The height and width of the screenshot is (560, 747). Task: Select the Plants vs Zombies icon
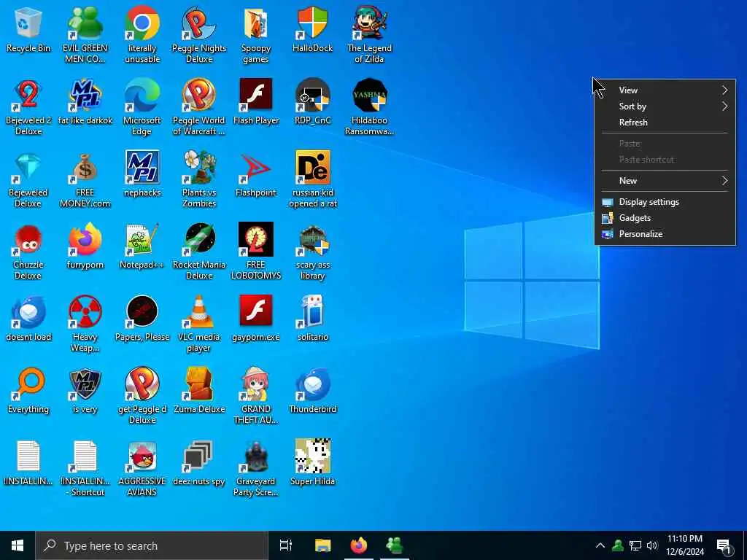click(199, 167)
